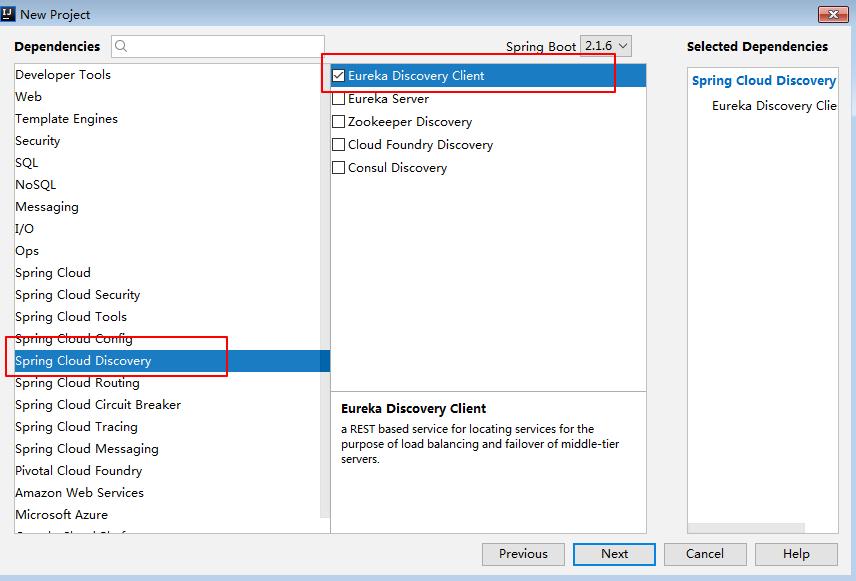Select Spring Cloud Discovery category

click(x=172, y=361)
